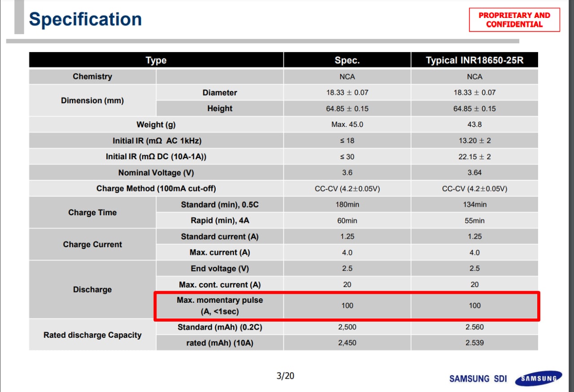574x392 pixels.
Task: Select Typical max continuous current 20
Action: coord(474,284)
